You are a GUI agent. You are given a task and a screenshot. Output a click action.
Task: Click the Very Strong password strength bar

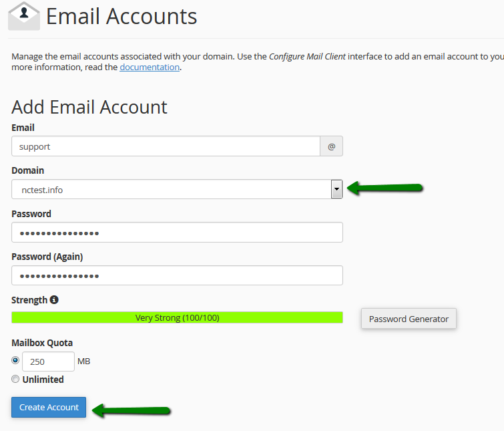[x=177, y=317]
